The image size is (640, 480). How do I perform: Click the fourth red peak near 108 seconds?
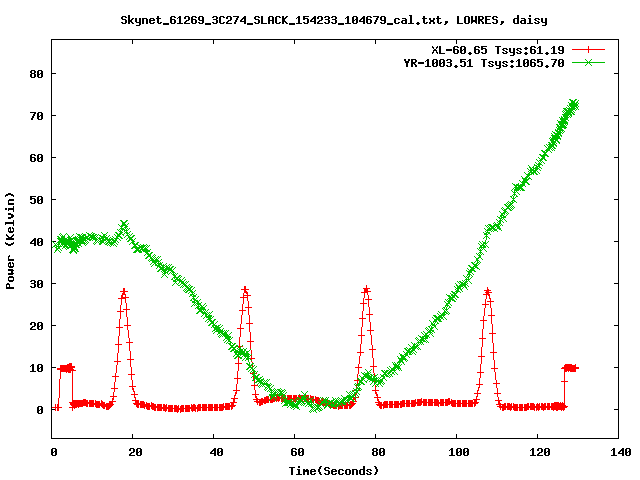point(487,292)
